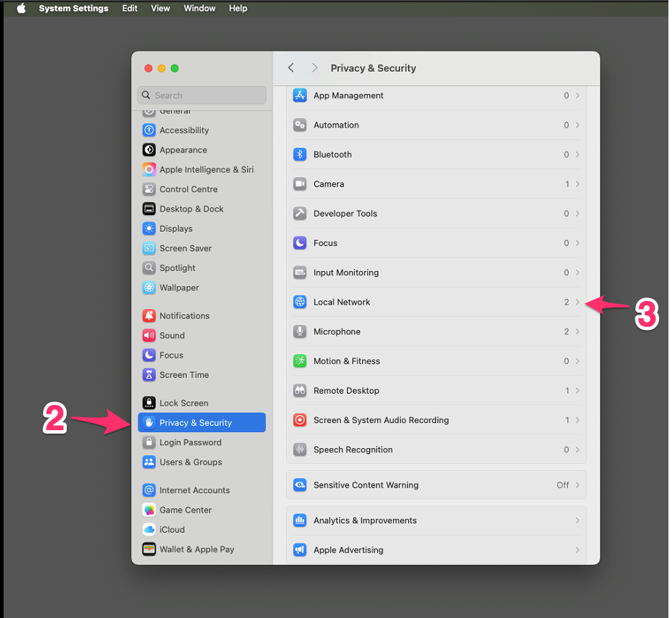Viewport: 672px width, 618px height.
Task: Click the Control Centre sidebar icon
Action: click(x=148, y=189)
